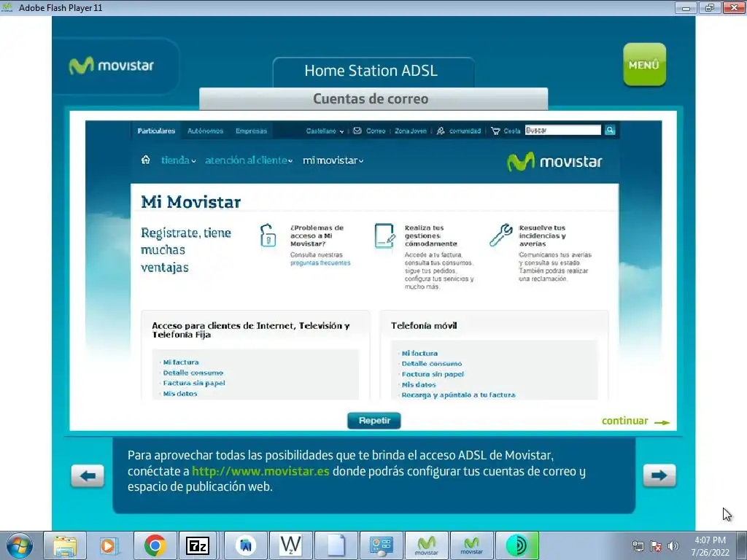Open the Zona Joven link
The height and width of the screenshot is (560, 747).
(x=410, y=131)
